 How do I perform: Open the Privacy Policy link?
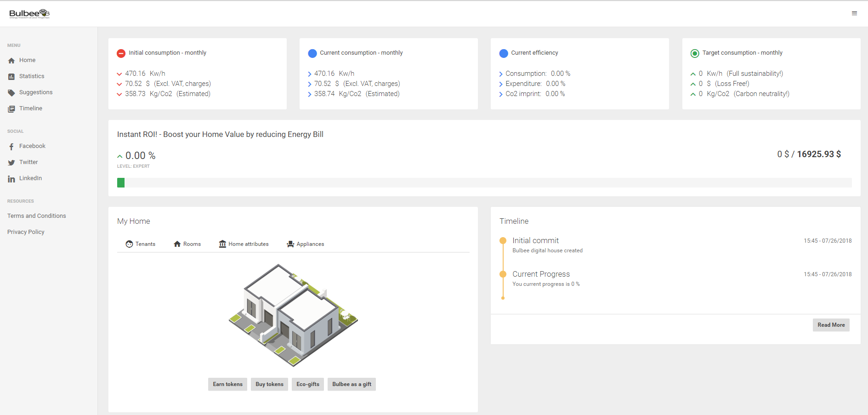pyautogui.click(x=26, y=232)
